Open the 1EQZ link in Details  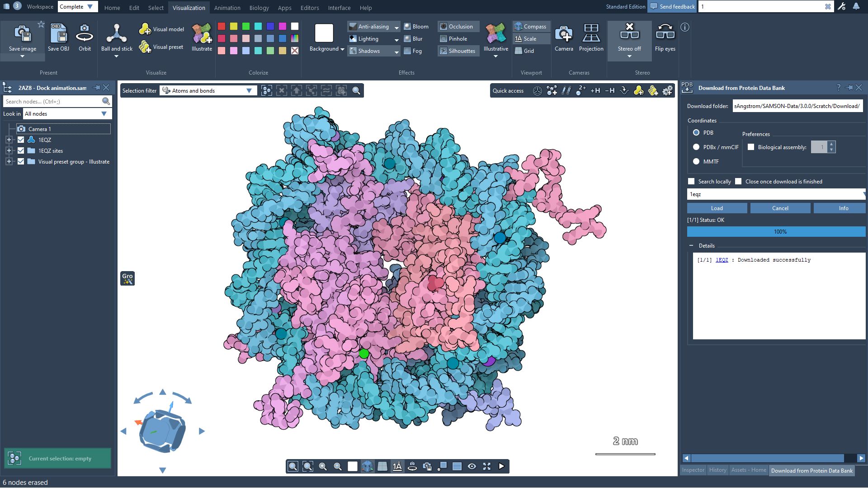click(x=722, y=260)
